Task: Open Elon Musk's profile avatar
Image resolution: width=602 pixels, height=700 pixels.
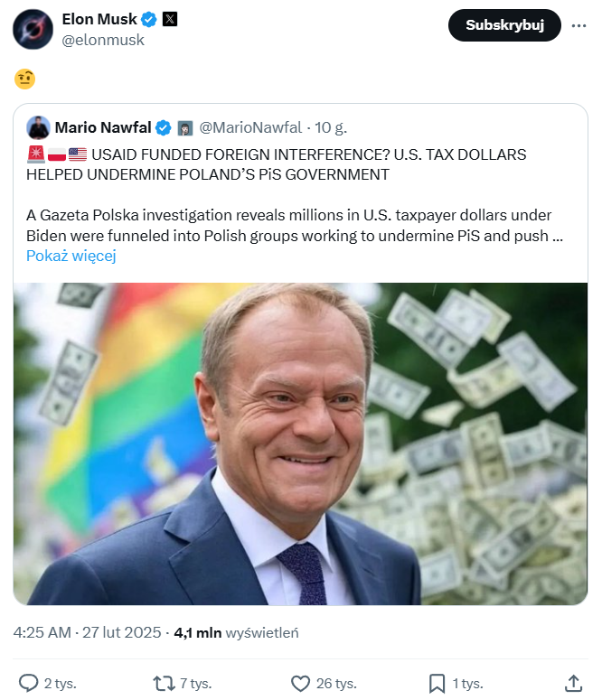Action: (x=32, y=30)
